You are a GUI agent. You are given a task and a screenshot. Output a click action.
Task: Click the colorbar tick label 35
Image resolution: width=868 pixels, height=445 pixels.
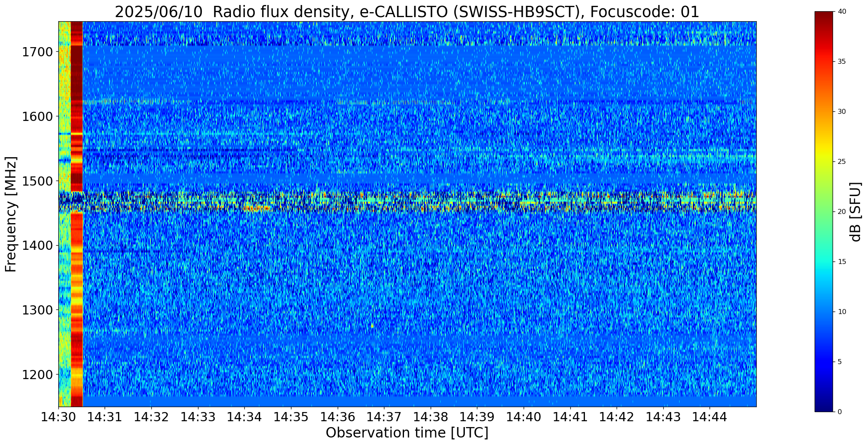coord(842,62)
